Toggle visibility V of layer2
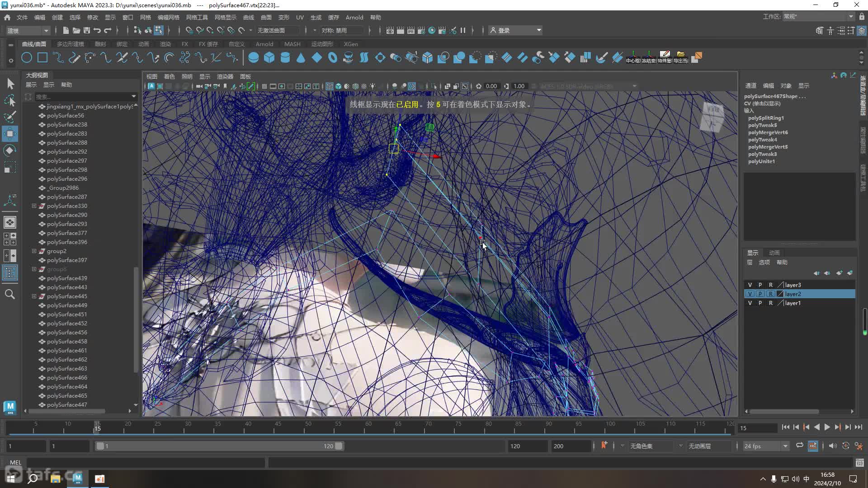The width and height of the screenshot is (868, 488). point(750,294)
